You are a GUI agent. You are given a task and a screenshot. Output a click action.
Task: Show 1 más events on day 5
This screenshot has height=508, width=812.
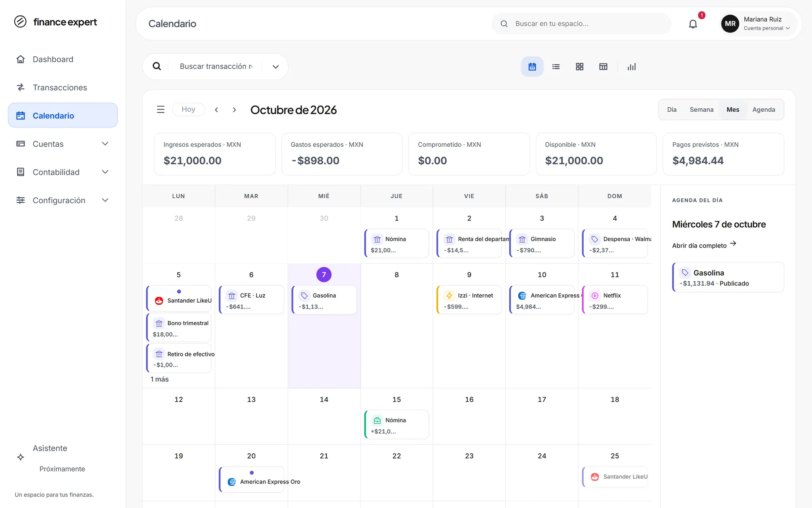pos(159,379)
